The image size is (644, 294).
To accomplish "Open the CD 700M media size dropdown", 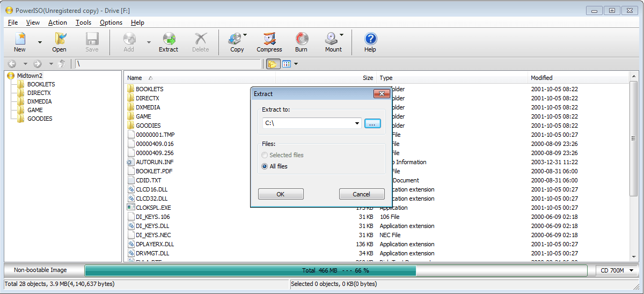I will [x=617, y=270].
